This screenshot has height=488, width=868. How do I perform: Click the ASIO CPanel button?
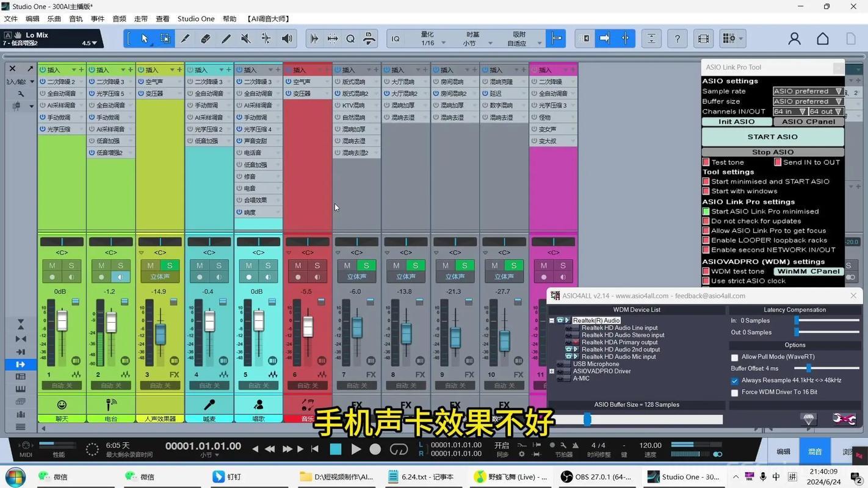(x=809, y=121)
